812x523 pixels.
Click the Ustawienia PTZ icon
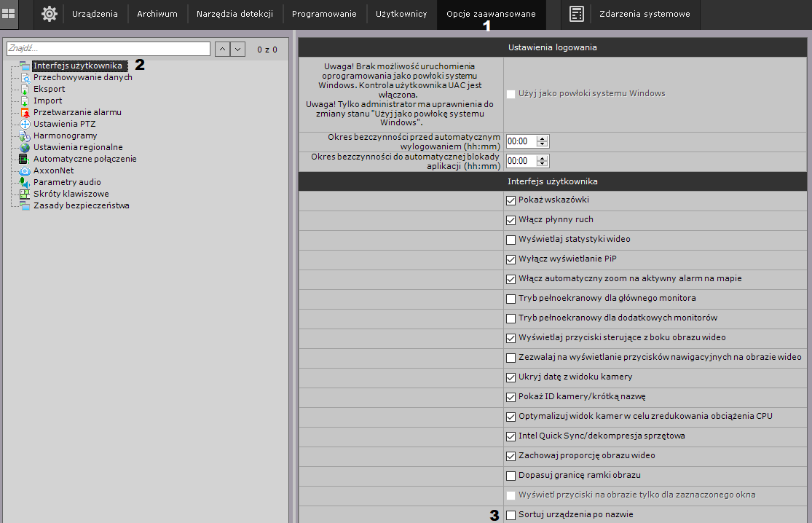click(x=25, y=124)
